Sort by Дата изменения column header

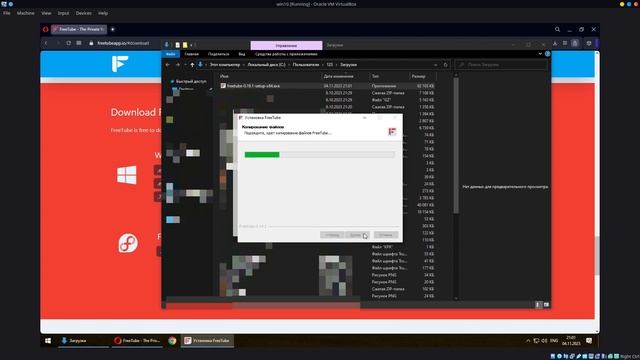click(338, 76)
